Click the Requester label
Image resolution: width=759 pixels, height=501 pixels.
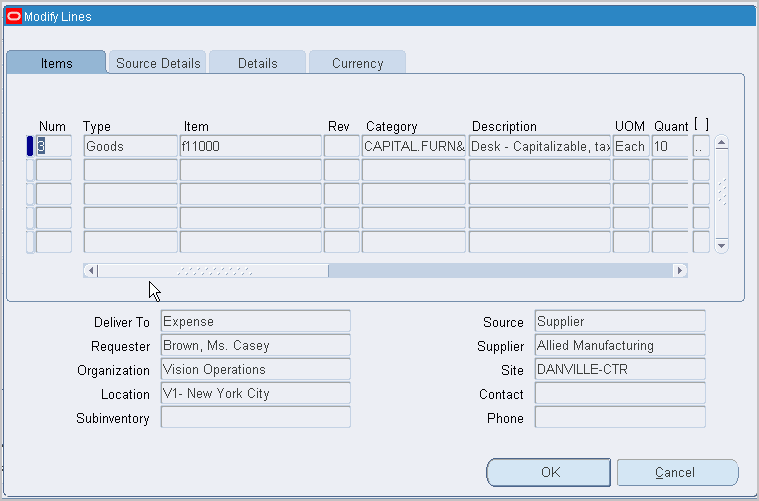tap(121, 347)
